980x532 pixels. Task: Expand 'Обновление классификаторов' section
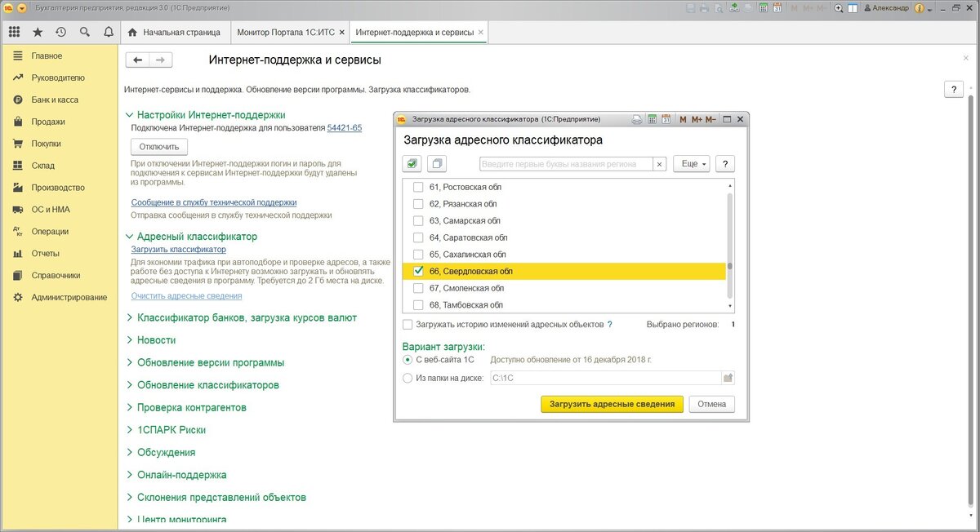tap(129, 385)
